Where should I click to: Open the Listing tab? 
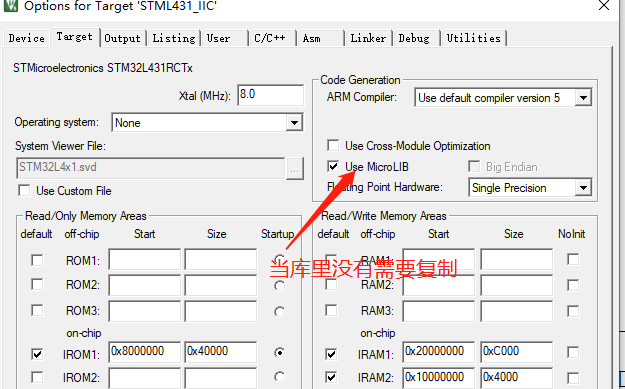[x=174, y=38]
